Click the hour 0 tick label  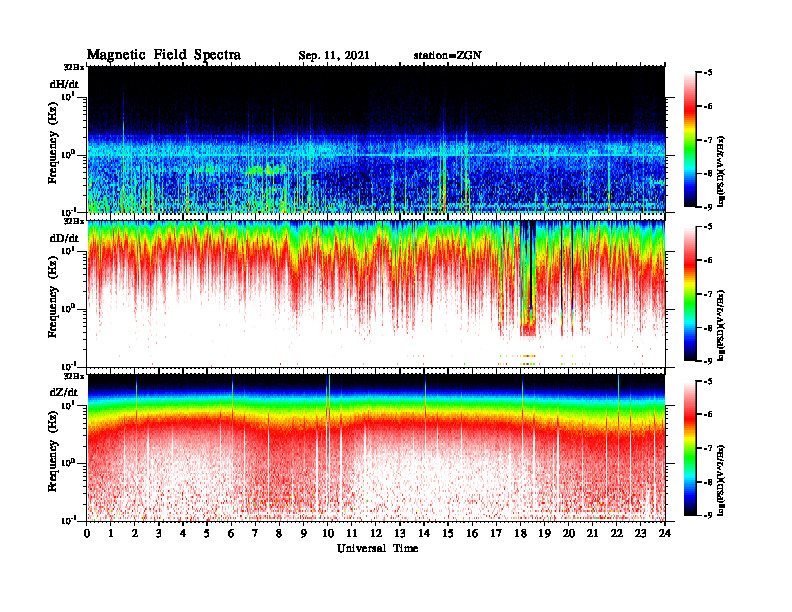point(87,533)
